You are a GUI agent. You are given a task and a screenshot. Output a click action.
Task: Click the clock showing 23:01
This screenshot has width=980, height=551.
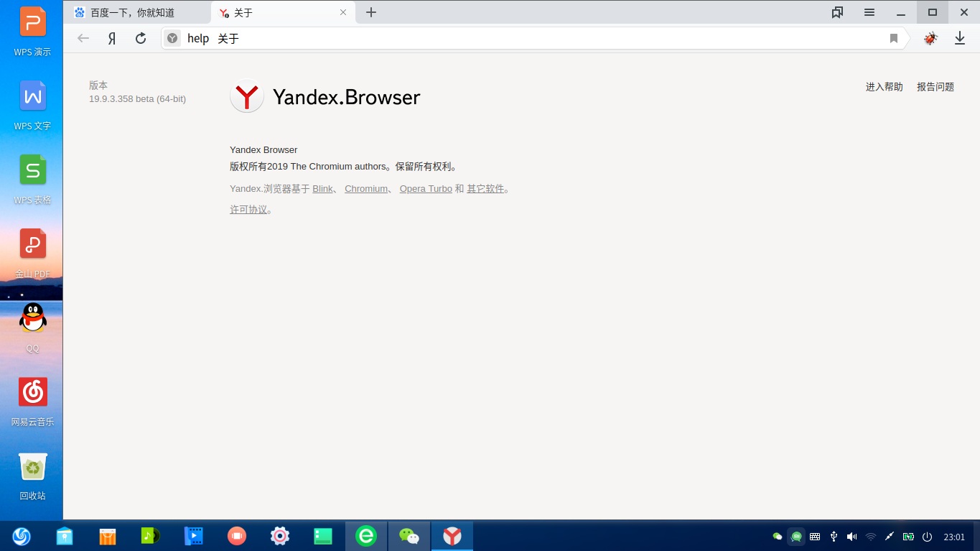click(x=954, y=537)
